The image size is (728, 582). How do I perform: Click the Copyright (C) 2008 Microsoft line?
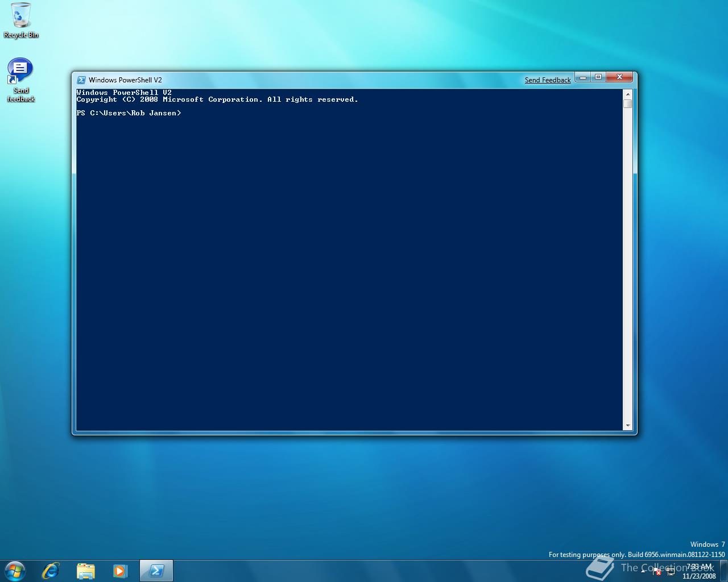(x=217, y=99)
